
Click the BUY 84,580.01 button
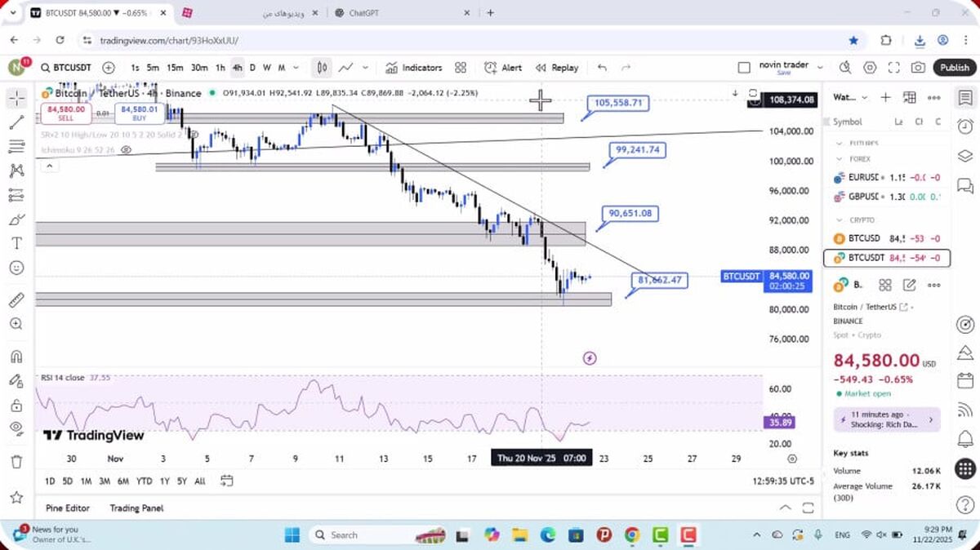click(x=138, y=113)
